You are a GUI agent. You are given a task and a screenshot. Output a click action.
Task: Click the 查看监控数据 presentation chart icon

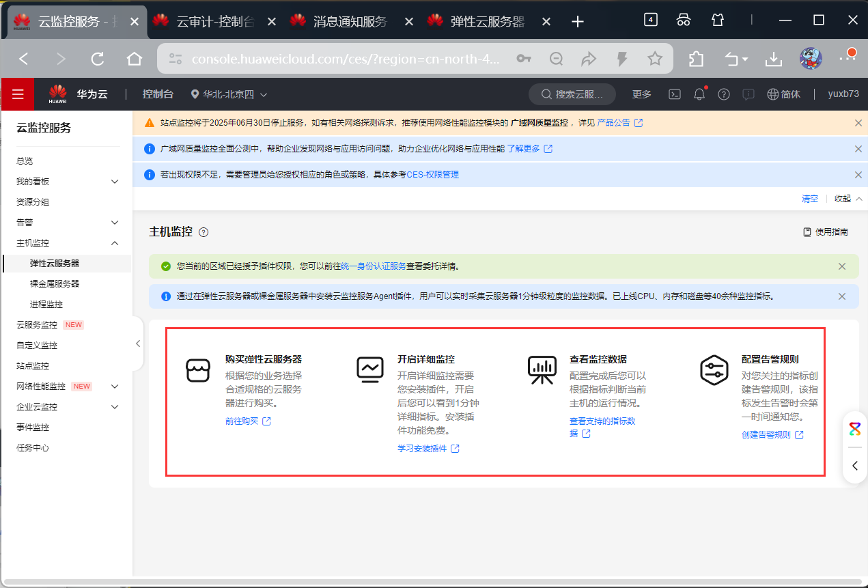(542, 370)
